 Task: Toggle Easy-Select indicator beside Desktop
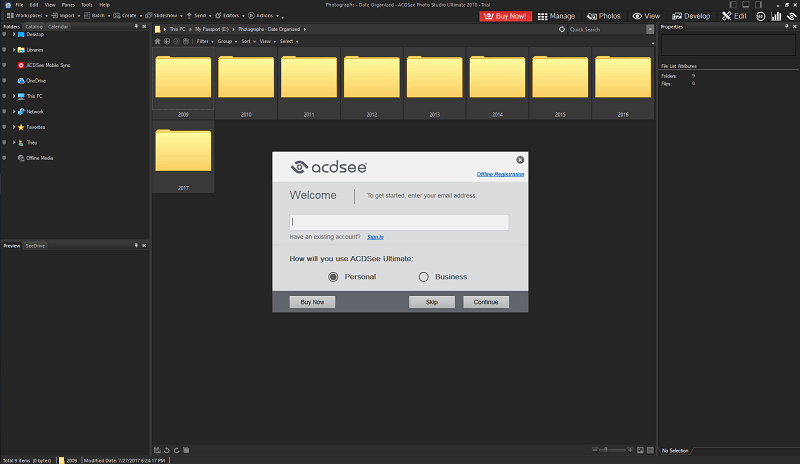coord(5,34)
